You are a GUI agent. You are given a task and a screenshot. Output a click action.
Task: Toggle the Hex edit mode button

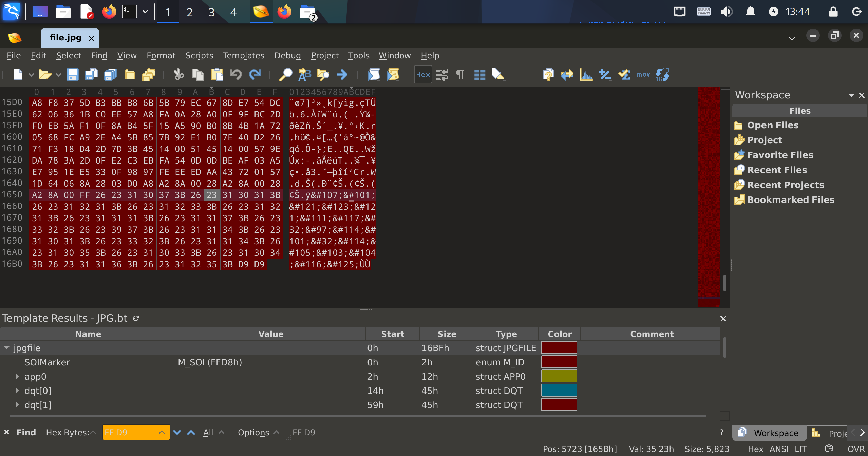pos(423,74)
